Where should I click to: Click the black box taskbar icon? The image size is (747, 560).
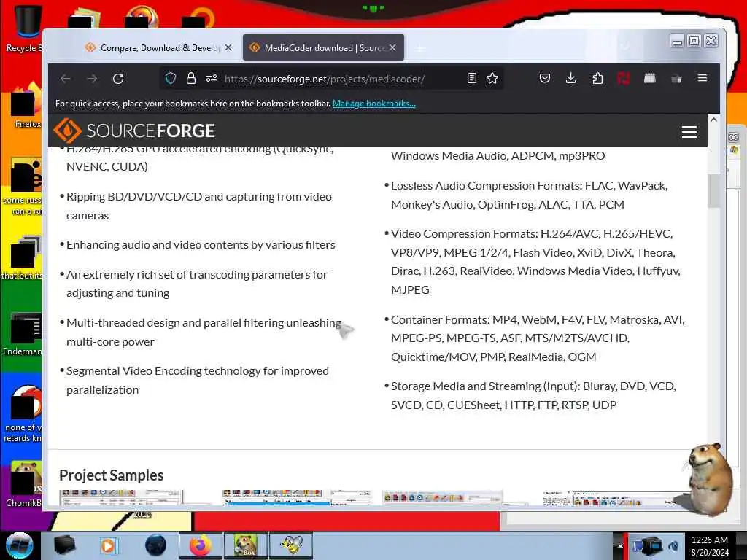[64, 545]
